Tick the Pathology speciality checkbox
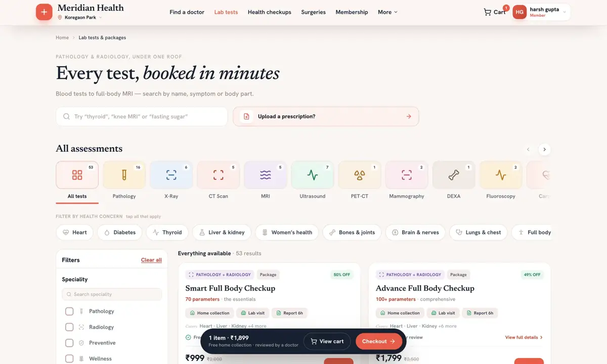Image resolution: width=607 pixels, height=364 pixels. (x=69, y=311)
